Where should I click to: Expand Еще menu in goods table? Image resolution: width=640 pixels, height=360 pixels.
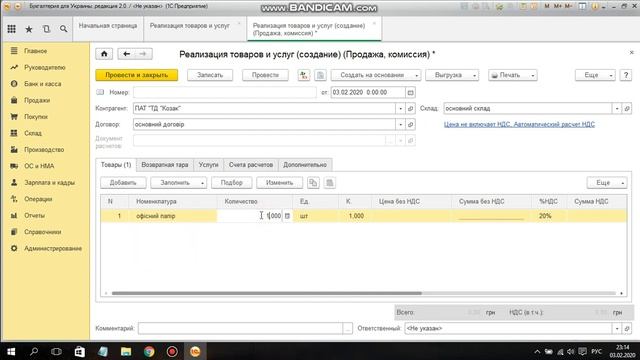click(x=607, y=183)
